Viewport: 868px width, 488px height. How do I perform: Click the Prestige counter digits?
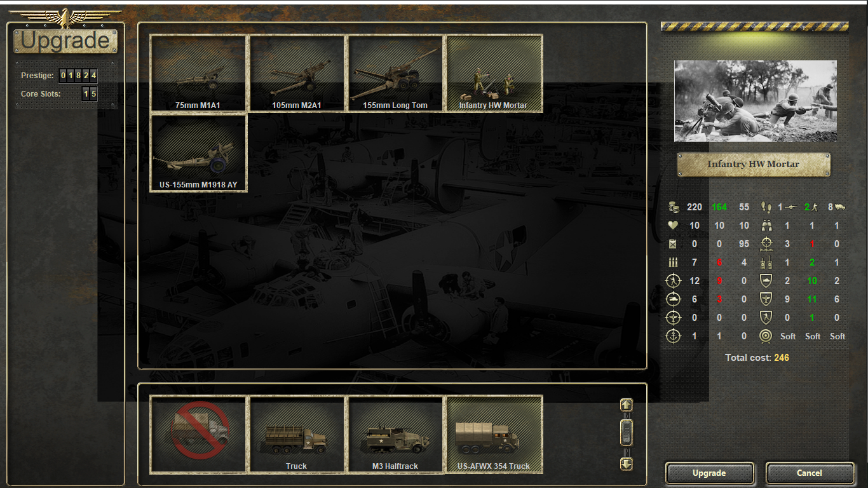78,76
